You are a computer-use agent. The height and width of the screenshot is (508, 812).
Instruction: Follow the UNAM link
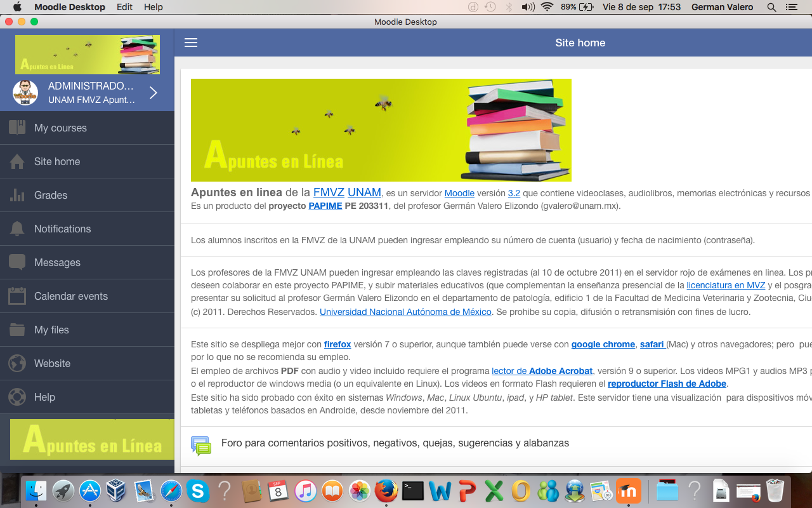(x=364, y=192)
